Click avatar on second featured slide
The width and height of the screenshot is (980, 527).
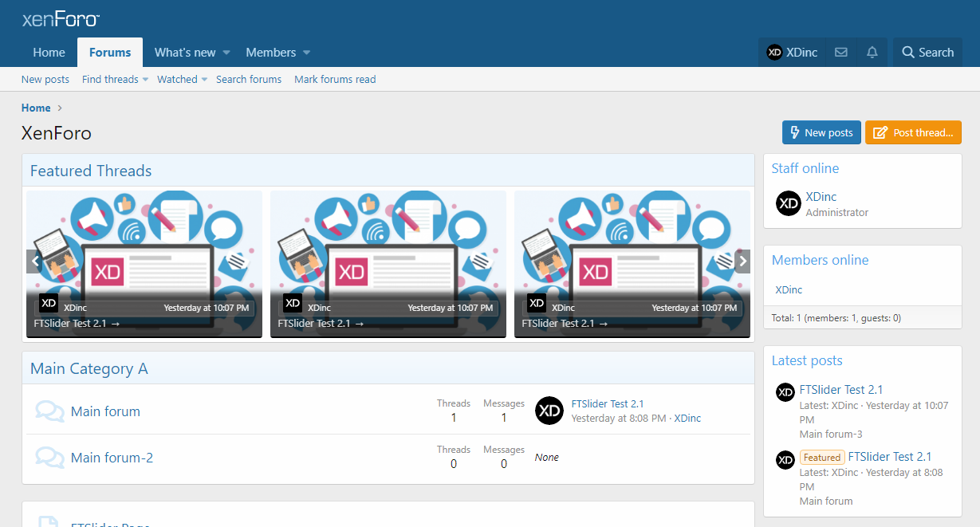click(293, 304)
